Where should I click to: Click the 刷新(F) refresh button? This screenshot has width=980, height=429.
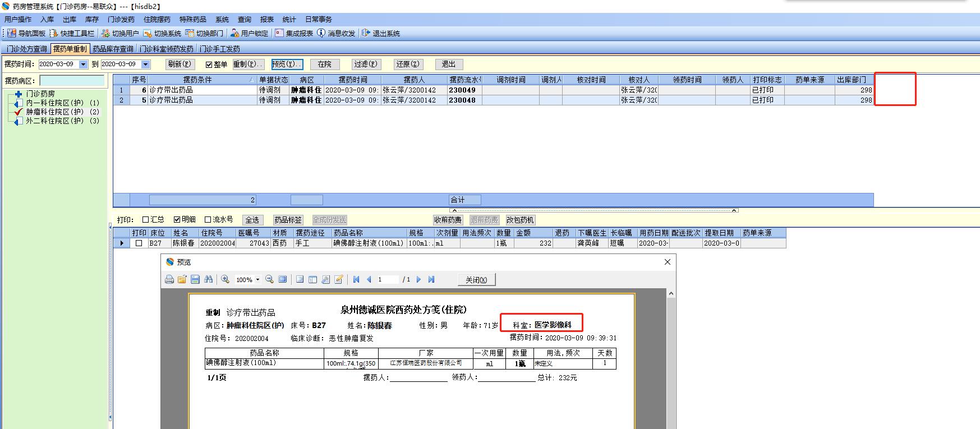[180, 64]
